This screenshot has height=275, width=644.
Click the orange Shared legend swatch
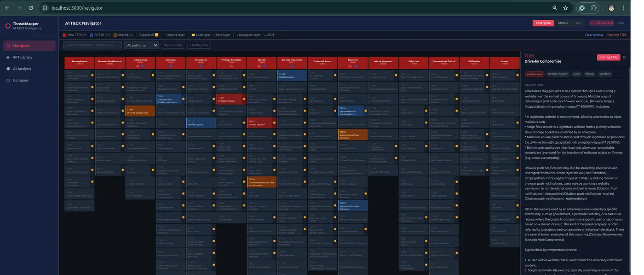115,35
